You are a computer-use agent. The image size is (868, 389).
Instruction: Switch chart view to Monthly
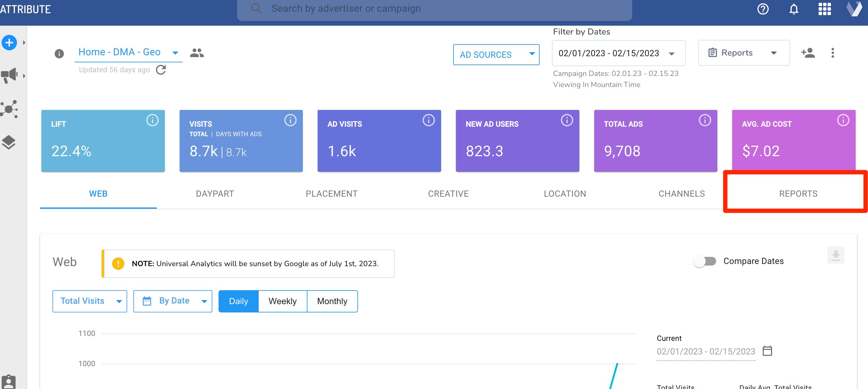[332, 301]
